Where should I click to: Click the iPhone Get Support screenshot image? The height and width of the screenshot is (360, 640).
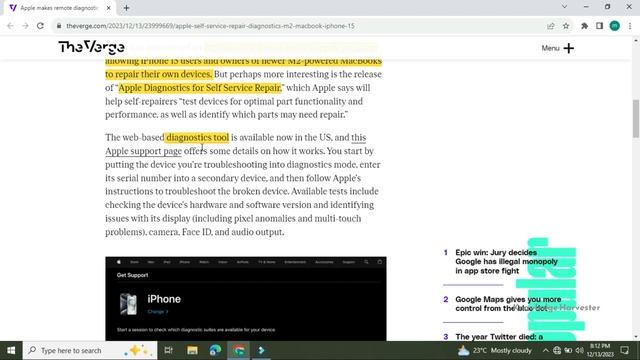click(246, 298)
